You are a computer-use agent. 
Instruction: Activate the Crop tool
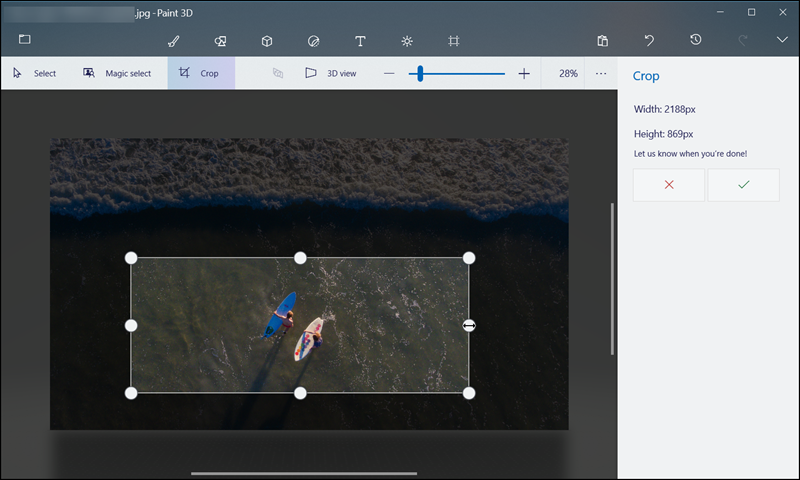201,73
